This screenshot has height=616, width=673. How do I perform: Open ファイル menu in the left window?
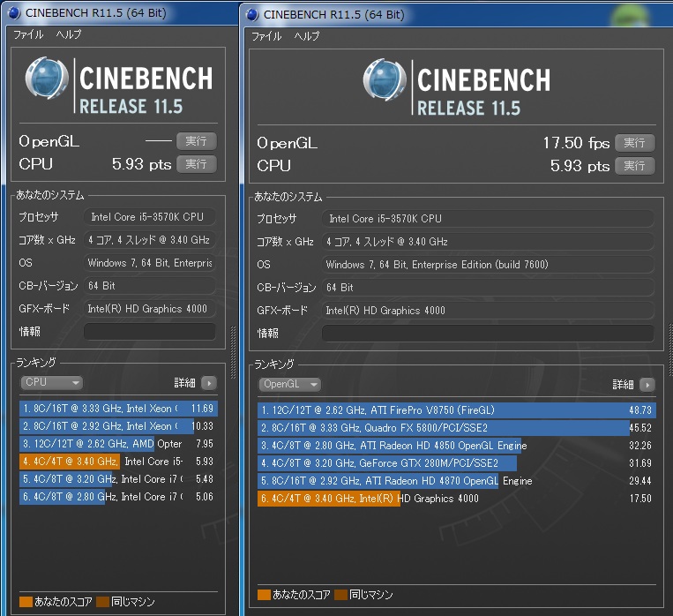pyautogui.click(x=29, y=34)
